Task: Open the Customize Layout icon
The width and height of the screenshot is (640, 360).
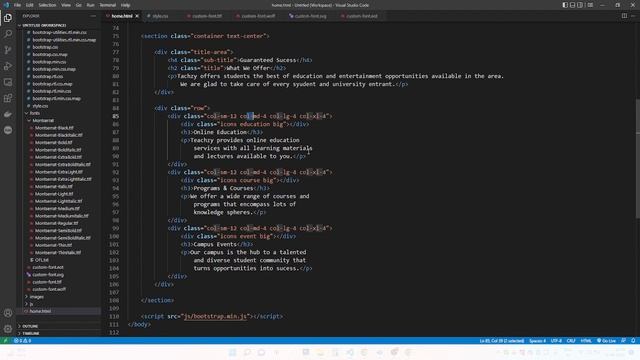Action: (x=590, y=5)
